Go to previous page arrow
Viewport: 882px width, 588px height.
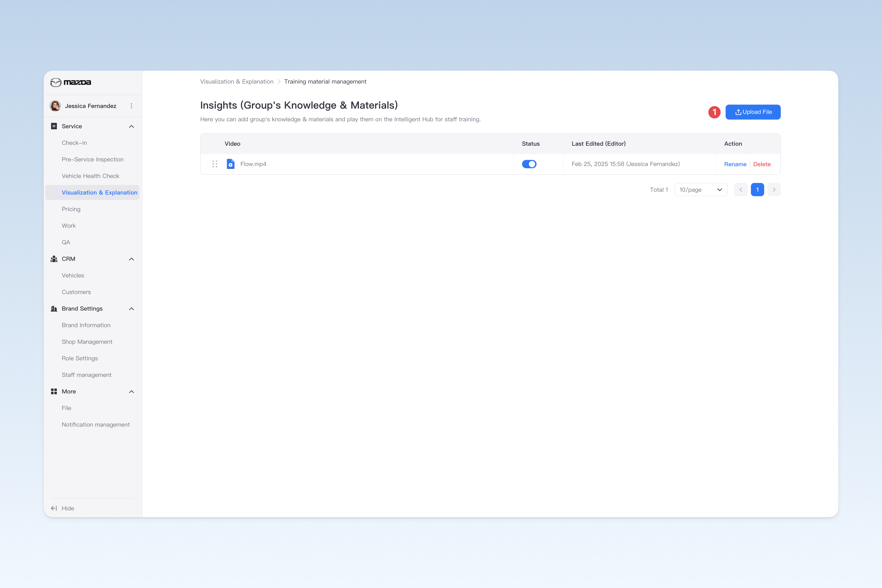[x=741, y=190]
